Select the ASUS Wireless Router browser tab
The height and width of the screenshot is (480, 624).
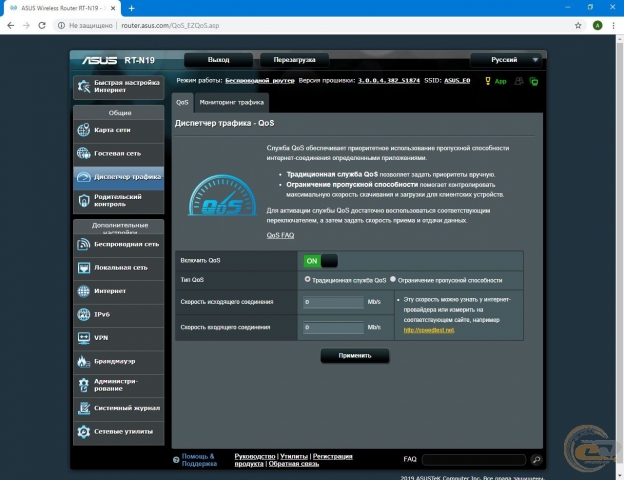[62, 8]
